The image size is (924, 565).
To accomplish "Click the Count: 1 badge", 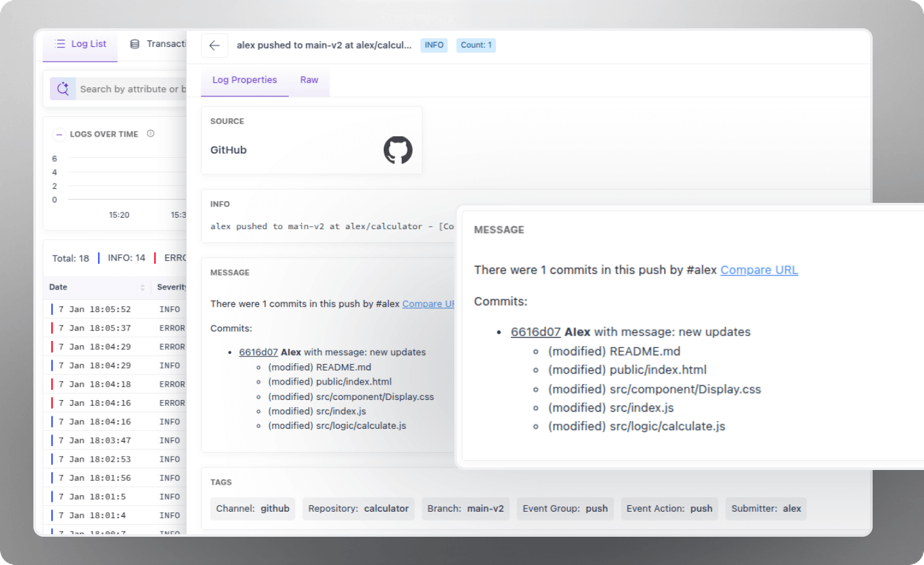I will [476, 45].
